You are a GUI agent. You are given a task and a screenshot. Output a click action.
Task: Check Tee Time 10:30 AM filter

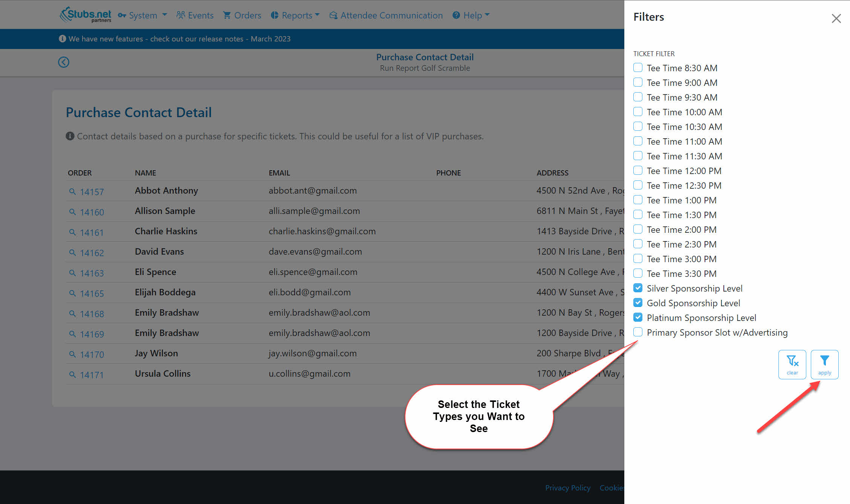click(x=637, y=126)
